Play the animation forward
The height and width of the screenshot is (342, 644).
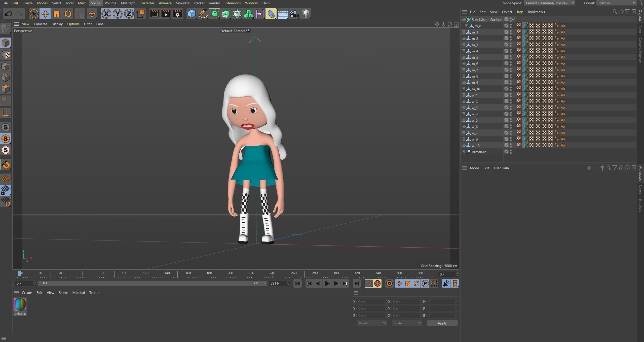coord(327,284)
